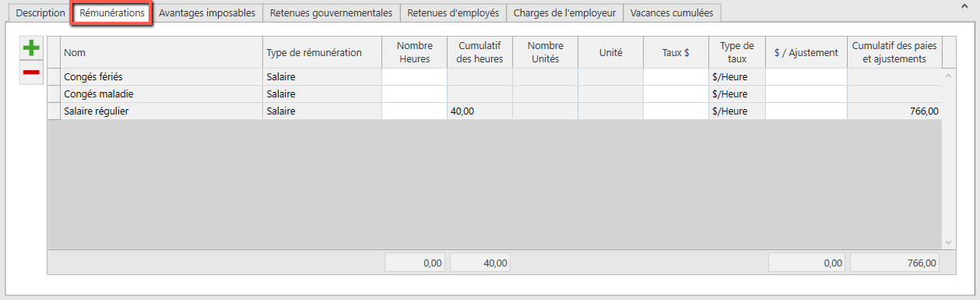Click row selector for Congés maladie
Image resolution: width=980 pixels, height=300 pixels.
(x=54, y=94)
